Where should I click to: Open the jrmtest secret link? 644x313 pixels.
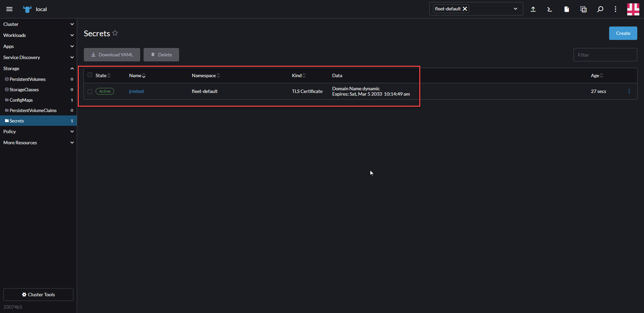click(136, 91)
